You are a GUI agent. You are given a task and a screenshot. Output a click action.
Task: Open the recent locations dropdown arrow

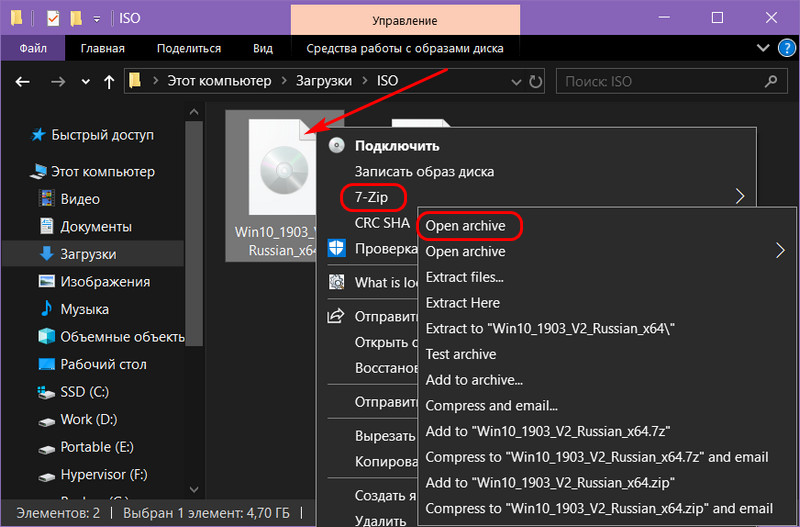(86, 82)
